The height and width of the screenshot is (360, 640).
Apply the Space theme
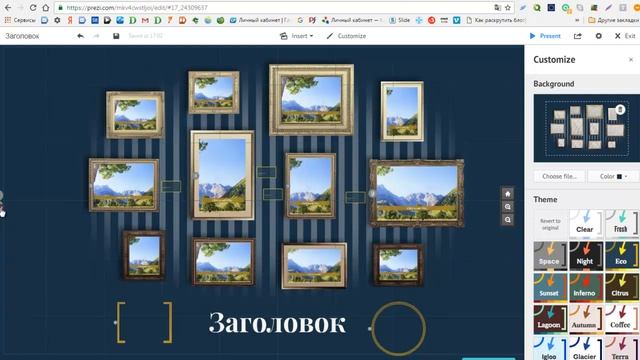[550, 256]
